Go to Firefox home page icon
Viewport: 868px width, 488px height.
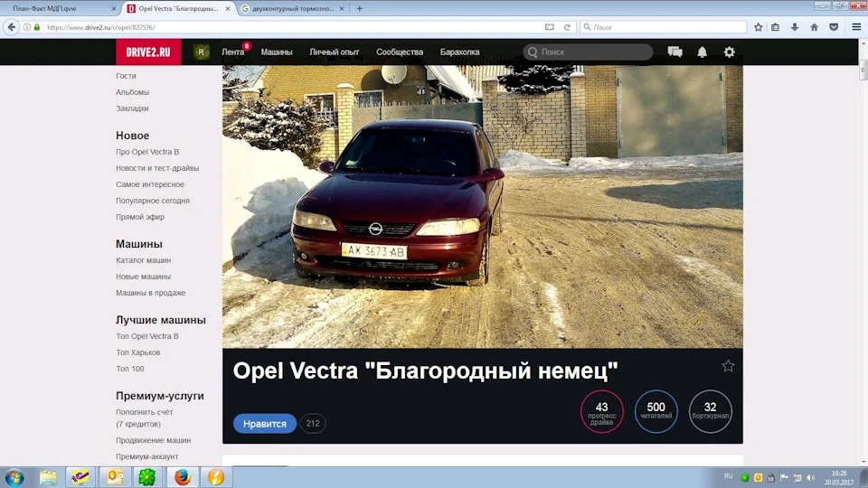pyautogui.click(x=815, y=27)
